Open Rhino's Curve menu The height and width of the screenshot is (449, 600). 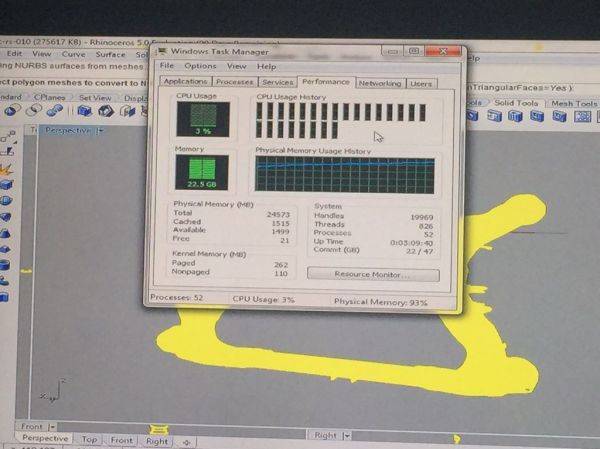(x=73, y=54)
